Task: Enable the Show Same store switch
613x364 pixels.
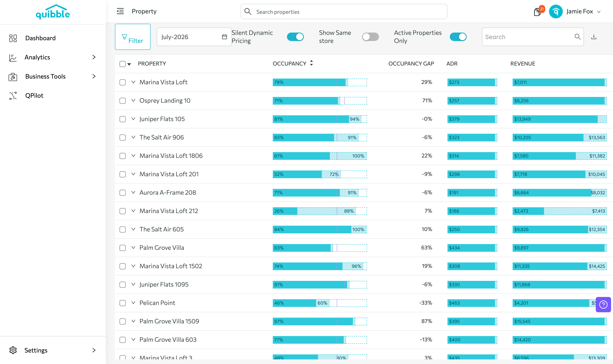Action: pos(370,37)
